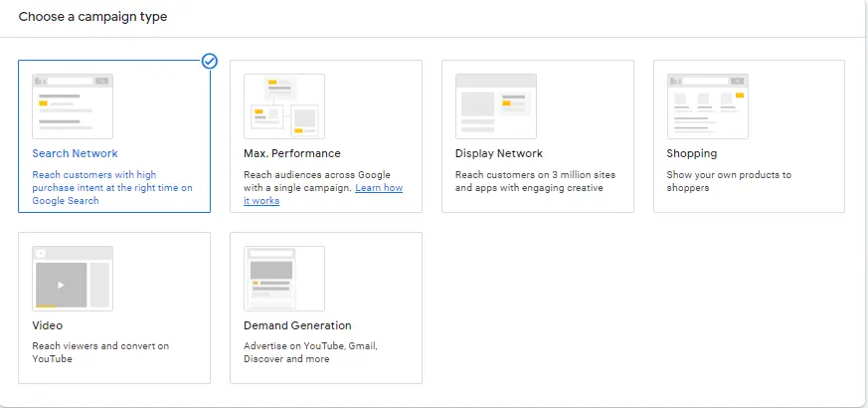Choose the Display Network title

click(499, 153)
